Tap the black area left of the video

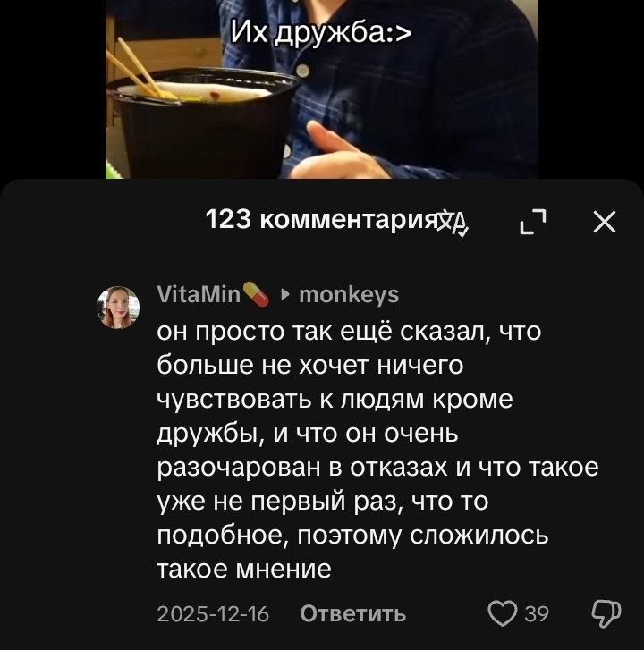point(53,89)
